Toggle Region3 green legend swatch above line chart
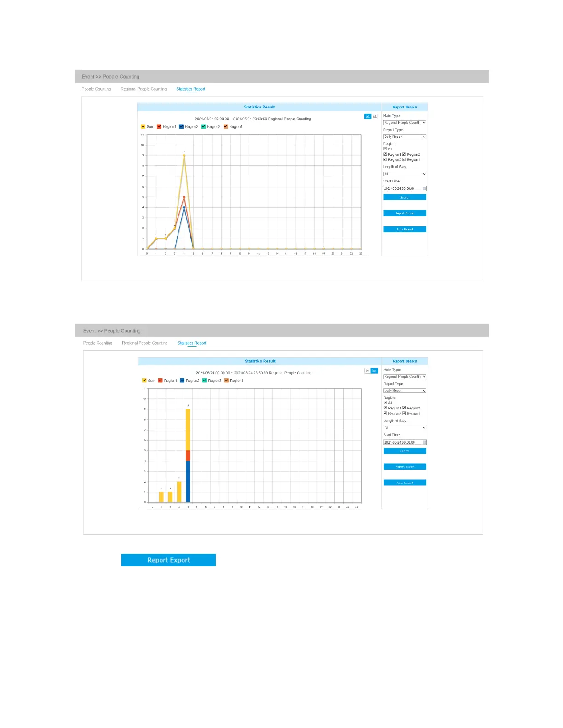The image size is (563, 728). pyautogui.click(x=204, y=126)
